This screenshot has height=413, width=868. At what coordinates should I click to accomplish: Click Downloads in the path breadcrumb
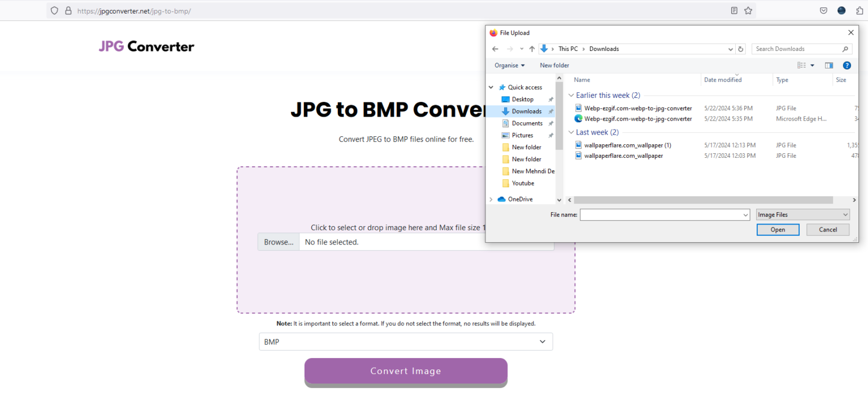pos(604,49)
